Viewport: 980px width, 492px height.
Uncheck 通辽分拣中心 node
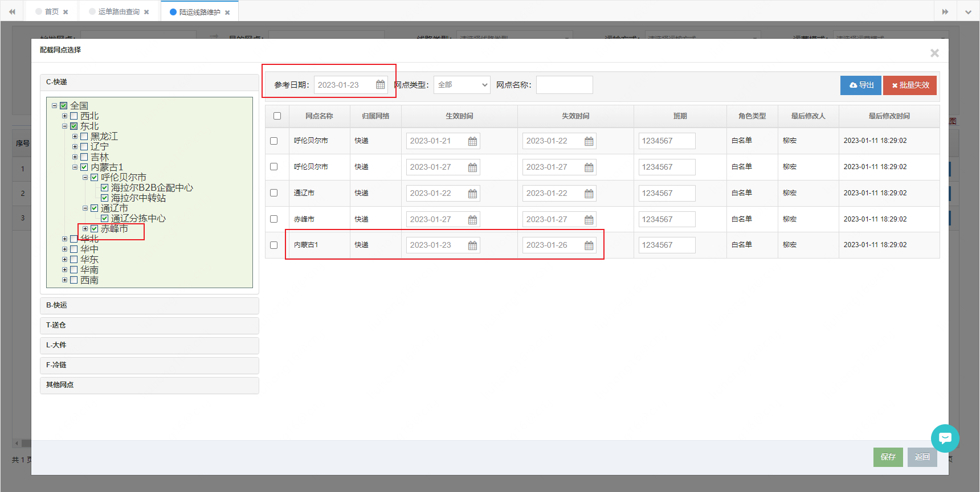105,218
